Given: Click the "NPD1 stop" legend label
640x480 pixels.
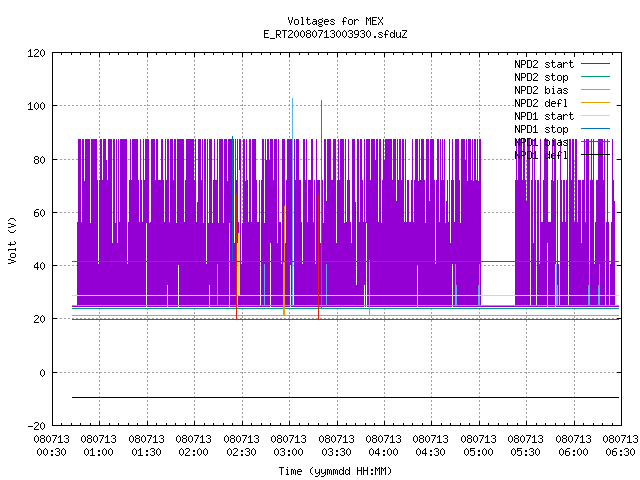Looking at the screenshot, I should (x=541, y=129).
